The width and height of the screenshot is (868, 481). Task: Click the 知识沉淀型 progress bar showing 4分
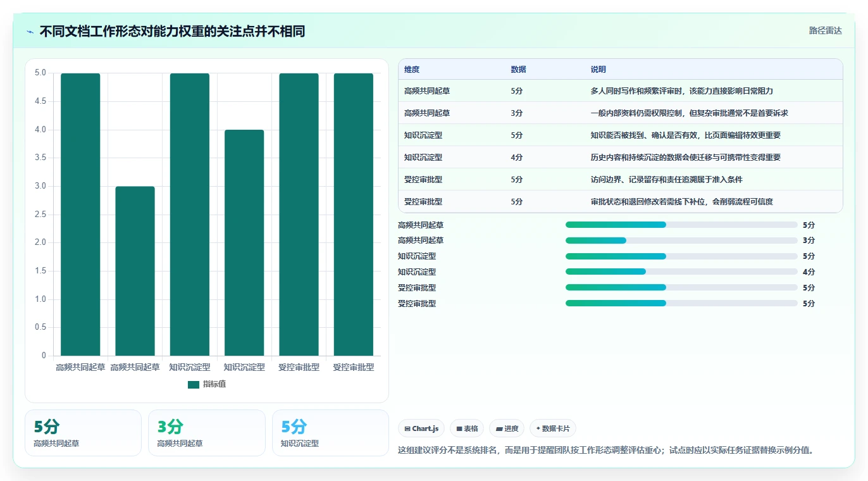(681, 272)
